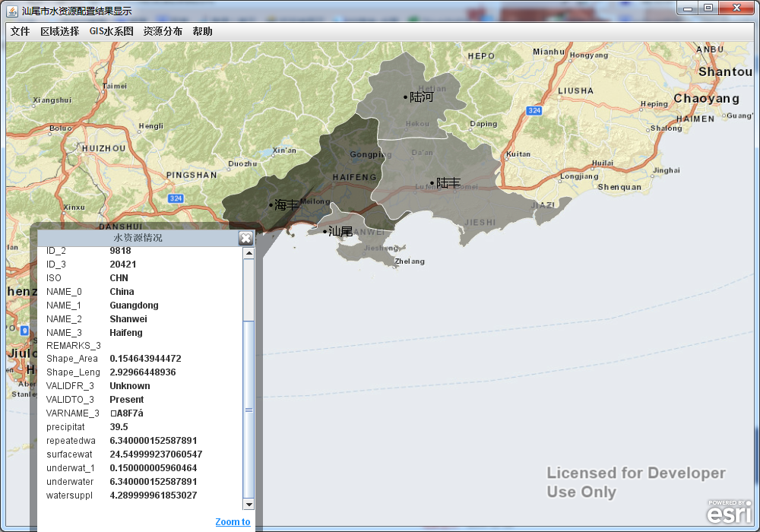Click the popup scrollbar up arrow
The height and width of the screenshot is (532, 760).
249,254
